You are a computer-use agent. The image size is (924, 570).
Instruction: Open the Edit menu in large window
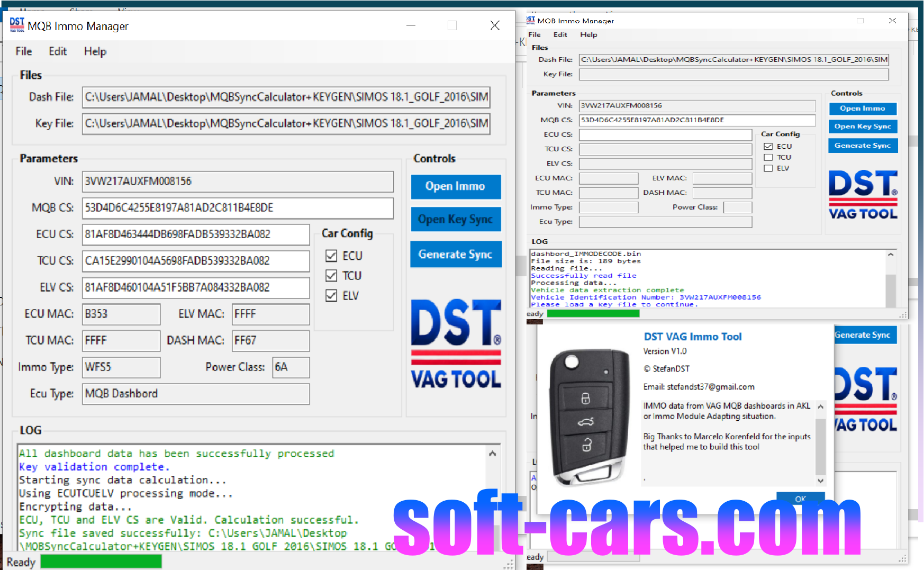(58, 51)
